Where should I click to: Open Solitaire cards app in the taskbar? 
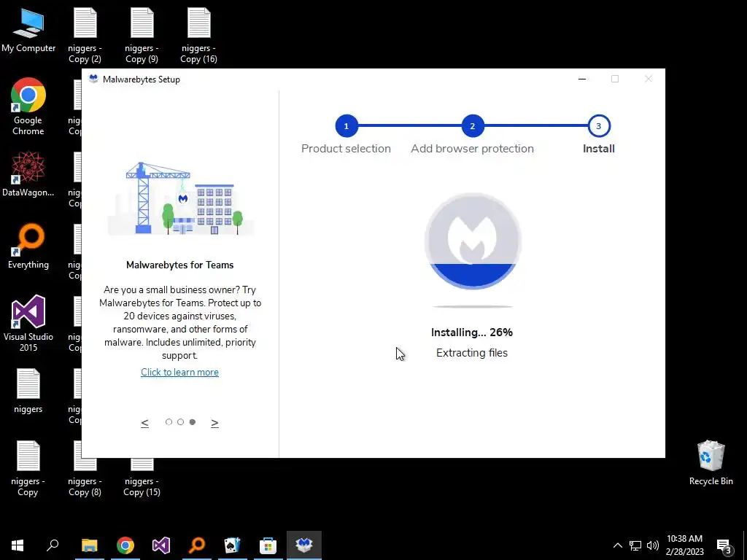(233, 545)
